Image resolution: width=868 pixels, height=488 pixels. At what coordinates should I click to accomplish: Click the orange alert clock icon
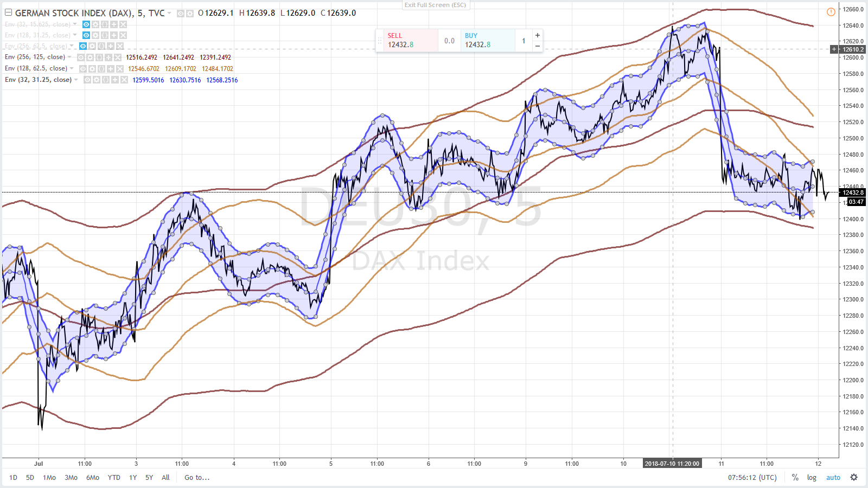[831, 12]
